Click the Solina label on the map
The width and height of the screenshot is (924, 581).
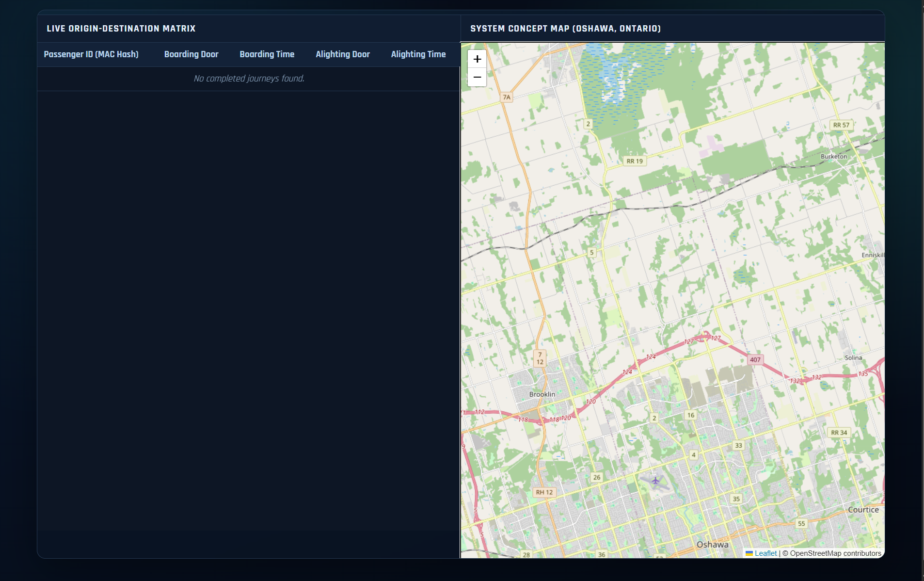pos(853,358)
